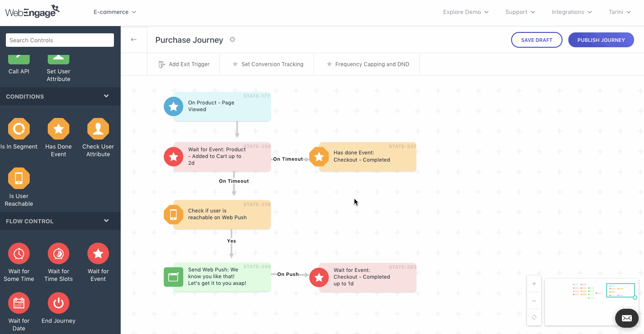Choose the Wait for Some Time icon
The height and width of the screenshot is (334, 644).
19,254
